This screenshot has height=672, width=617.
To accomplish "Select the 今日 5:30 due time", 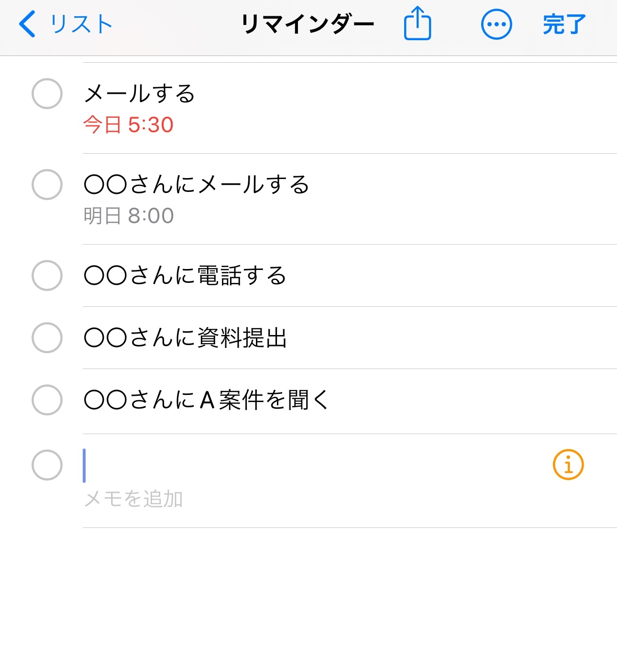I will pyautogui.click(x=128, y=125).
